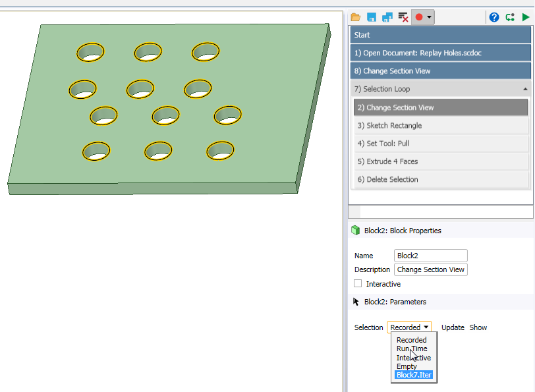The height and width of the screenshot is (392, 535).
Task: Select the Start block
Action: 441,35
